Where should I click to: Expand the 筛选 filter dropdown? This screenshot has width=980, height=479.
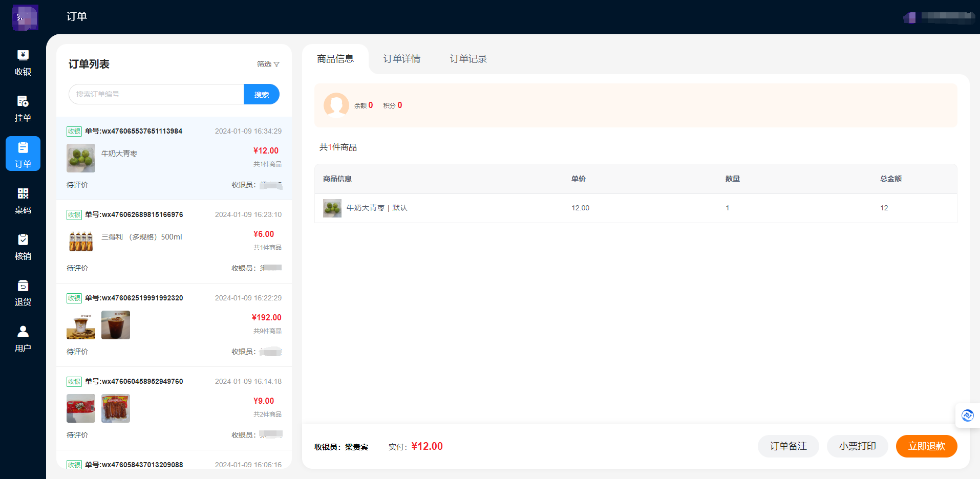(268, 64)
